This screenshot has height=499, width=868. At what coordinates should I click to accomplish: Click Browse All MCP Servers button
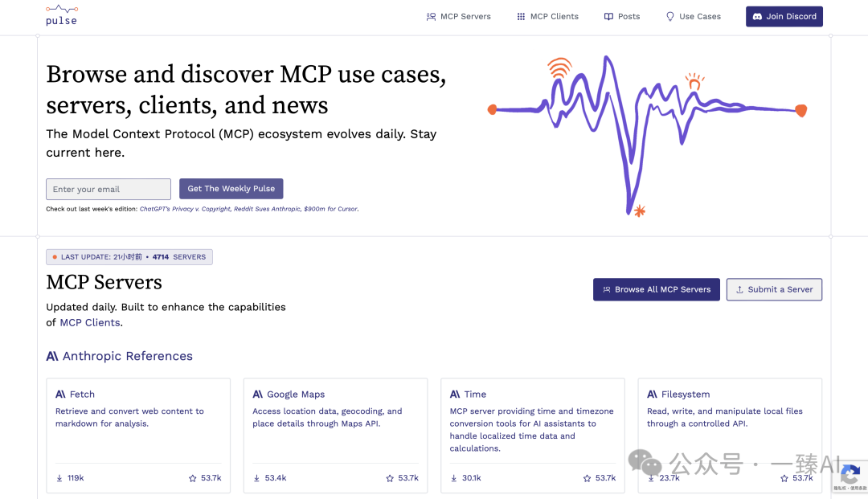[656, 289]
